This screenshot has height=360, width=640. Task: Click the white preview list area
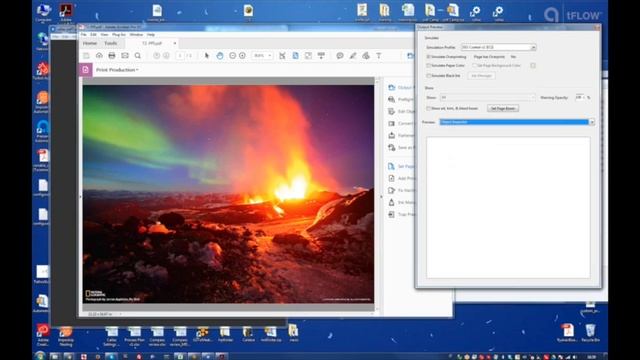point(508,207)
